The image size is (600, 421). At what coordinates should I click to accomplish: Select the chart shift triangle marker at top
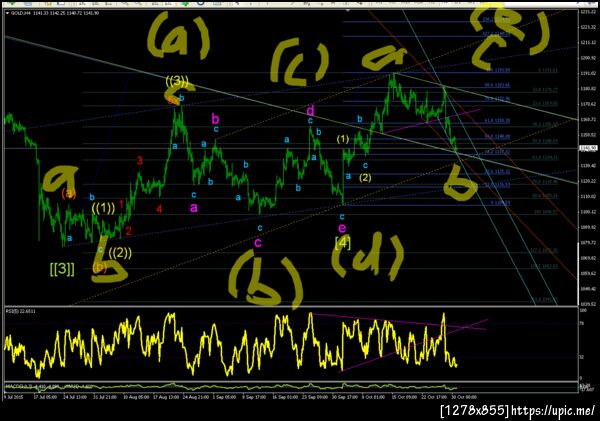(x=347, y=11)
